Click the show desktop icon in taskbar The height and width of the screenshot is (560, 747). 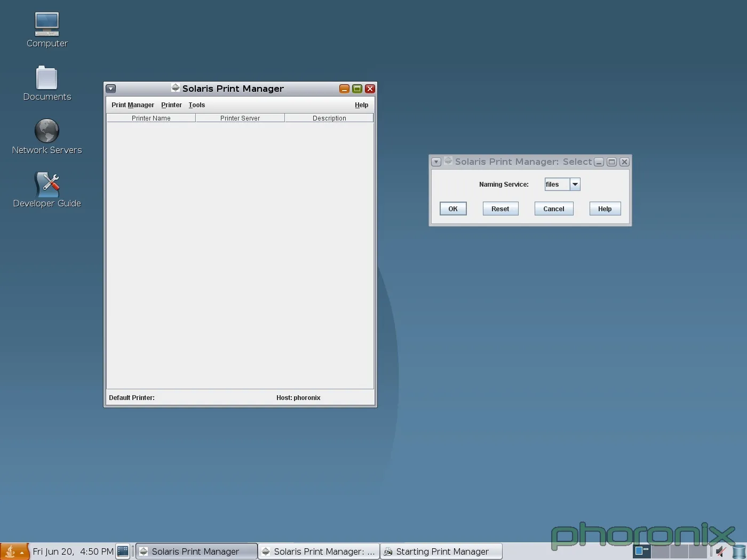(123, 551)
